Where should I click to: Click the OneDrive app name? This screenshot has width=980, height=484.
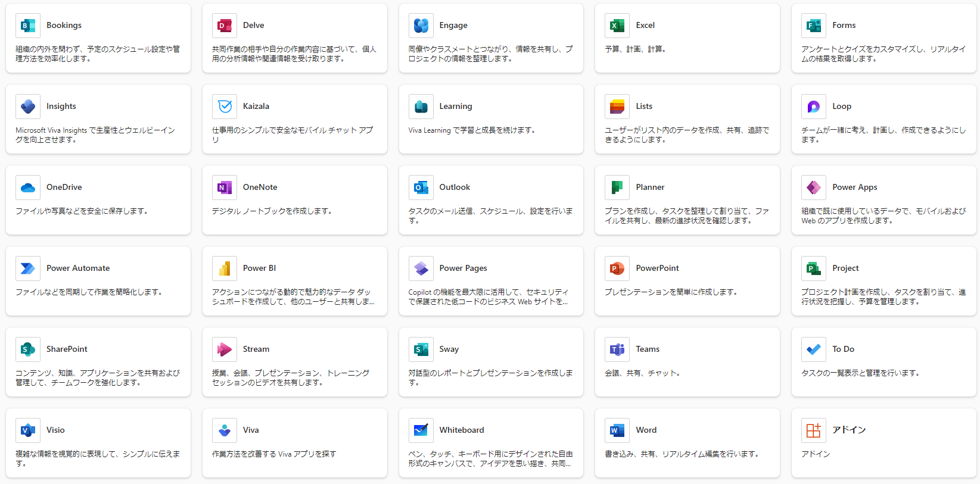click(x=64, y=187)
